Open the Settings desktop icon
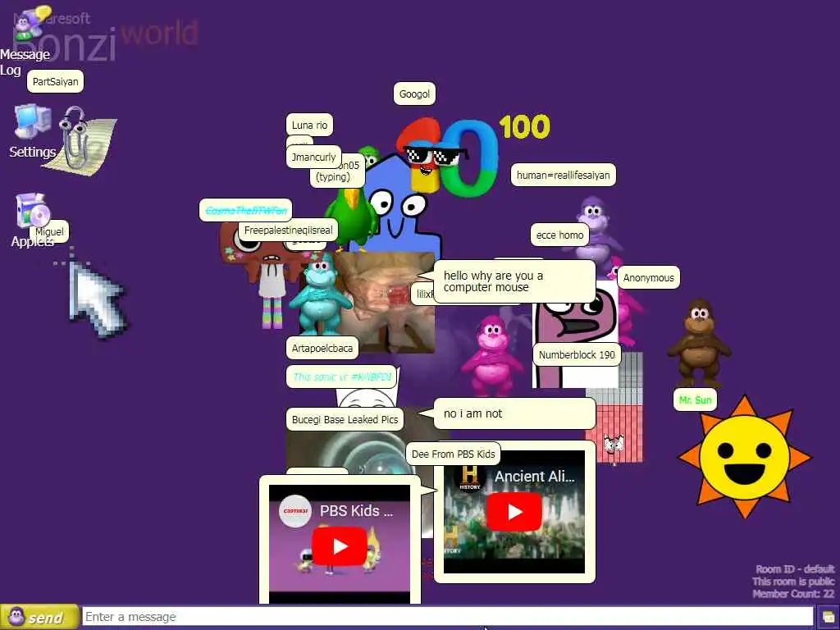The width and height of the screenshot is (840, 630). [32, 132]
